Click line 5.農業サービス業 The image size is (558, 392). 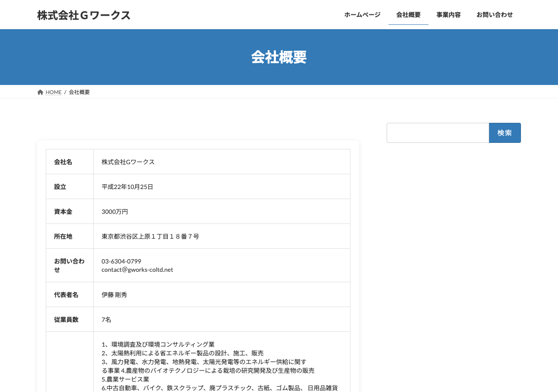tap(126, 379)
